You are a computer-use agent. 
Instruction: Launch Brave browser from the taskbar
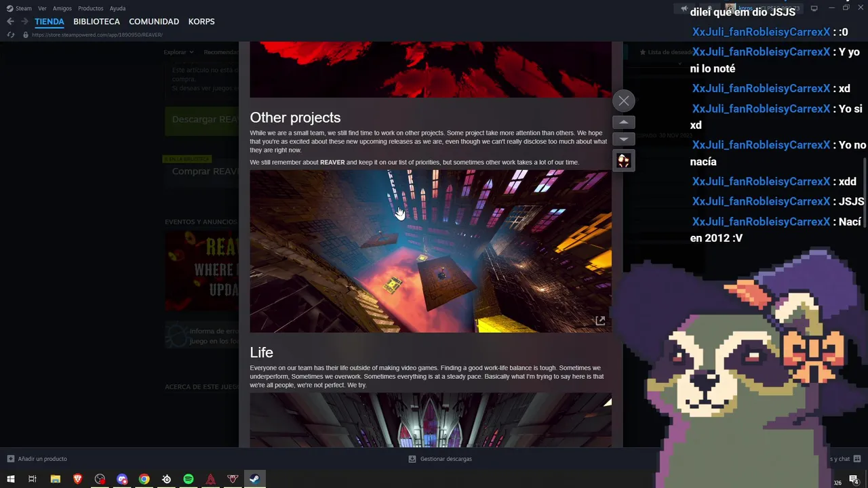78,479
